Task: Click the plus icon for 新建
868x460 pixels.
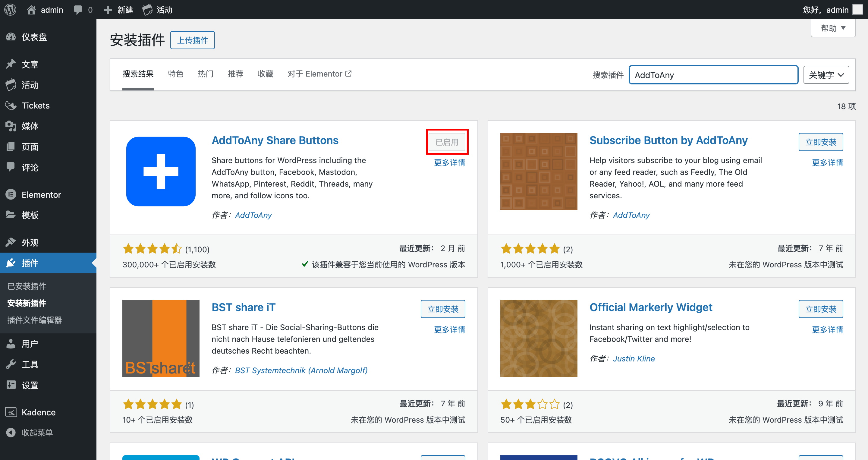Action: (108, 10)
